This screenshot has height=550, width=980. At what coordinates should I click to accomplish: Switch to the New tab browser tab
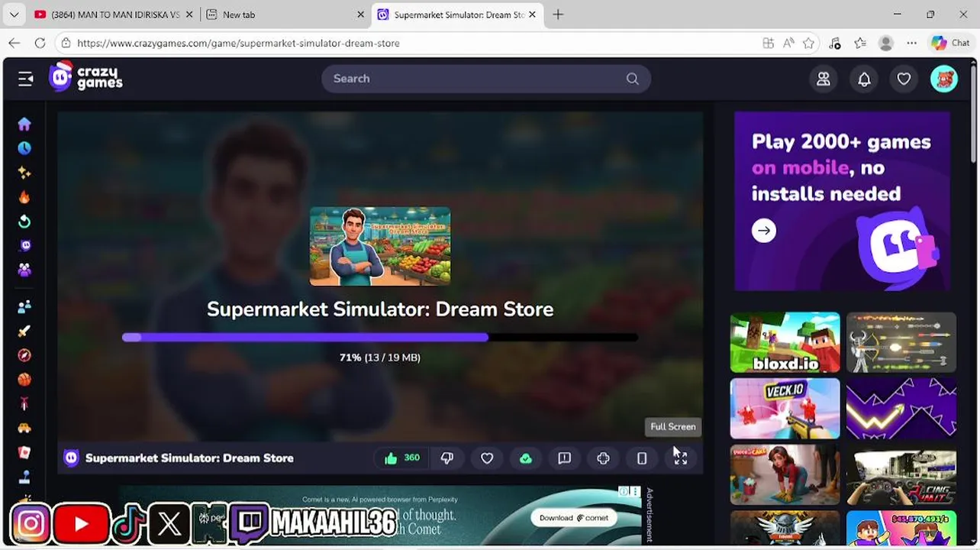[x=285, y=15]
